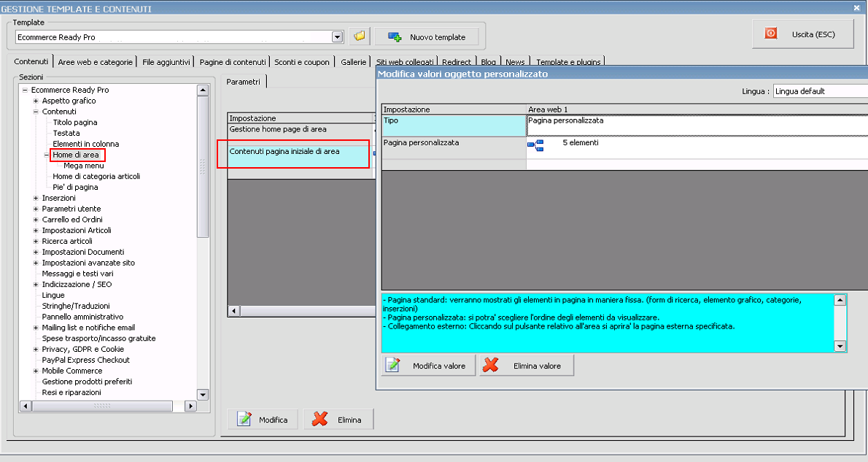
Task: Click parameters grid scroll left arrow
Action: (233, 311)
